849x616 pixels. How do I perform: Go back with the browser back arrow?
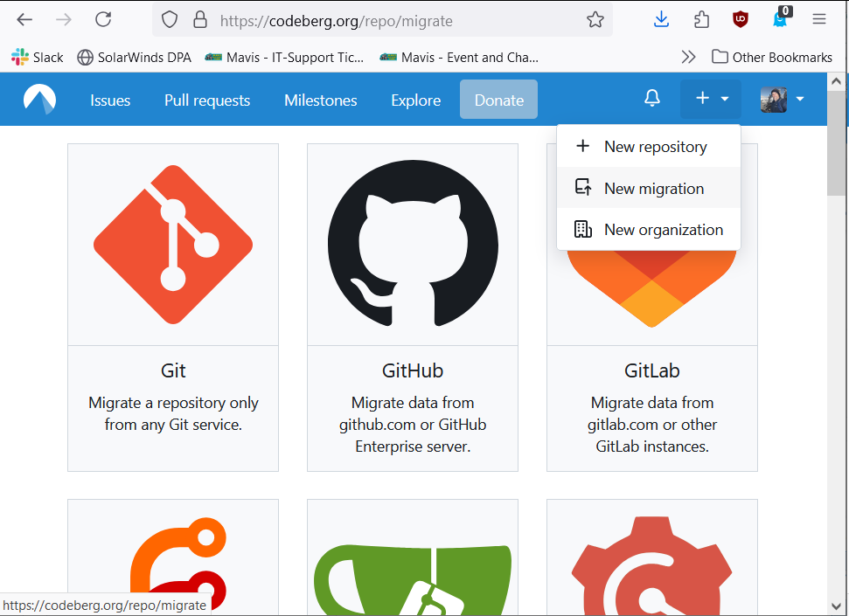click(x=24, y=20)
